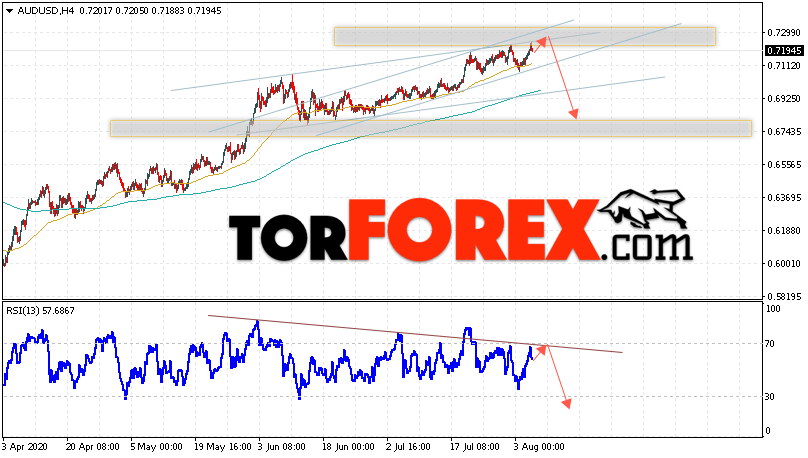Image resolution: width=808 pixels, height=458 pixels.
Task: Click the 3 Jun 08:00 date label
Action: click(x=281, y=447)
